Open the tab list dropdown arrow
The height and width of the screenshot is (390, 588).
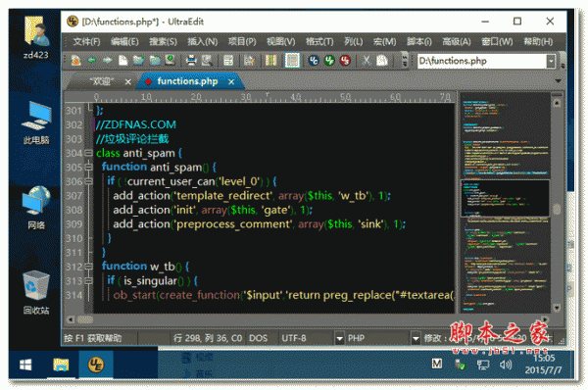(558, 80)
